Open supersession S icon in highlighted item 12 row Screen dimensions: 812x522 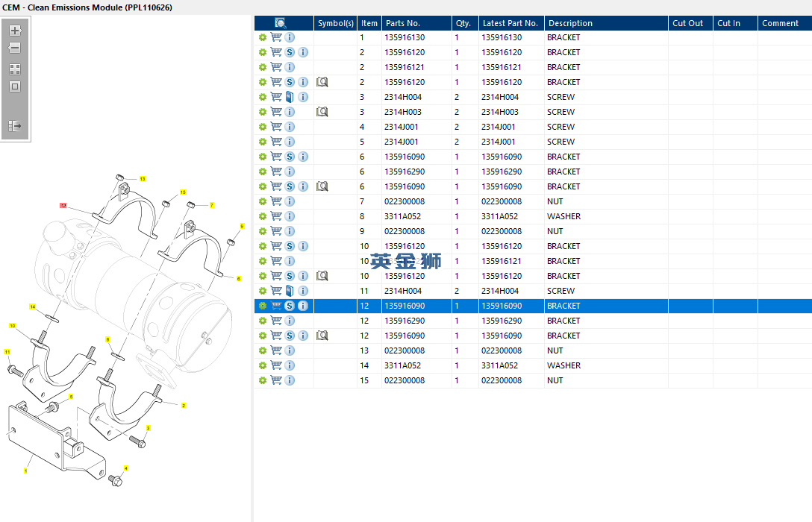[x=290, y=306]
